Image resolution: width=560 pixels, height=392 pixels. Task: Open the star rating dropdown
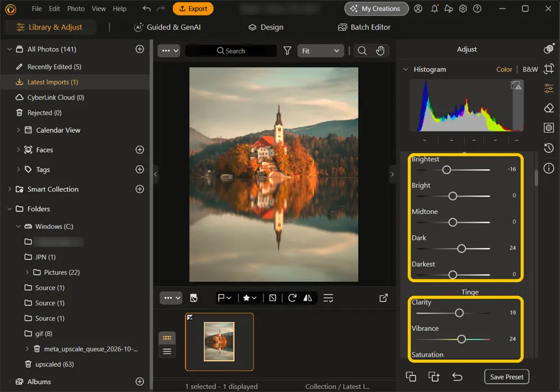pos(250,298)
